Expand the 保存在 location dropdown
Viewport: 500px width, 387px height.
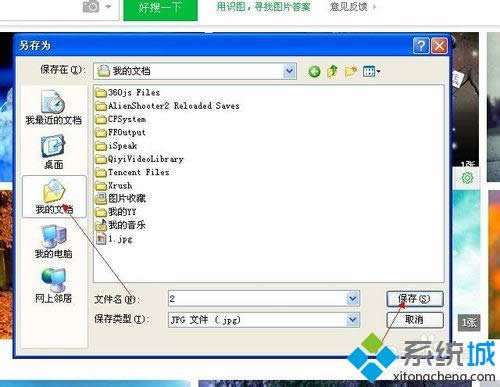[x=289, y=71]
